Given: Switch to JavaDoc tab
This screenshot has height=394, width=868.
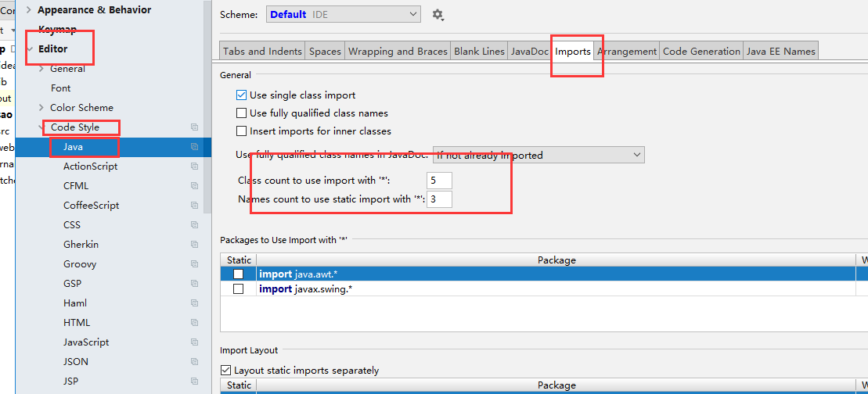Looking at the screenshot, I should [x=530, y=52].
